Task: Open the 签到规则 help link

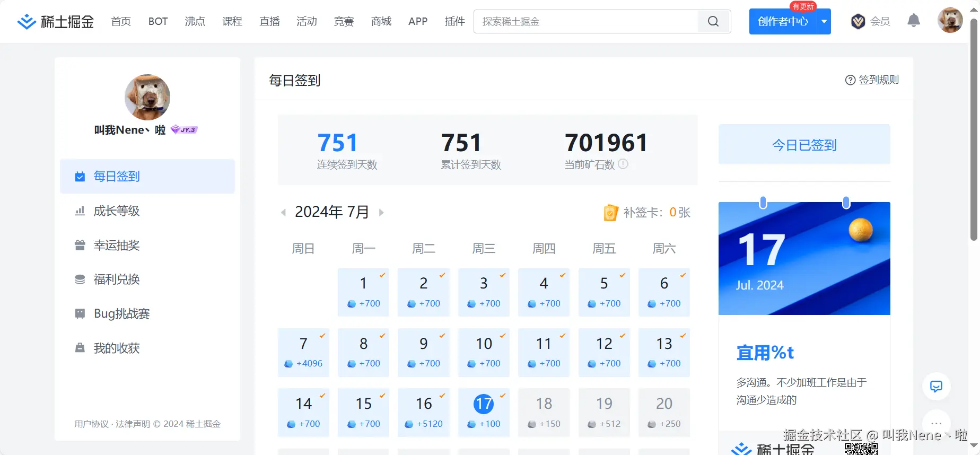Action: pos(872,80)
